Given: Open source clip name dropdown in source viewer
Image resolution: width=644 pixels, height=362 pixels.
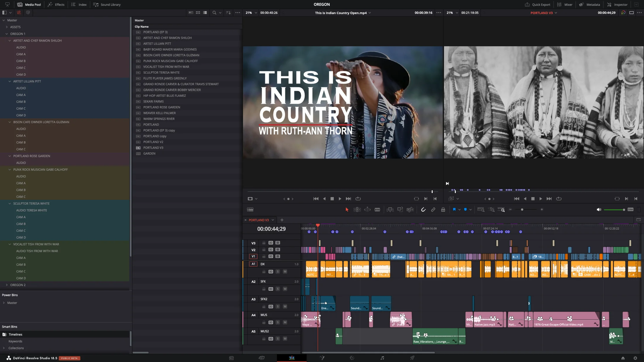Looking at the screenshot, I should [x=370, y=13].
